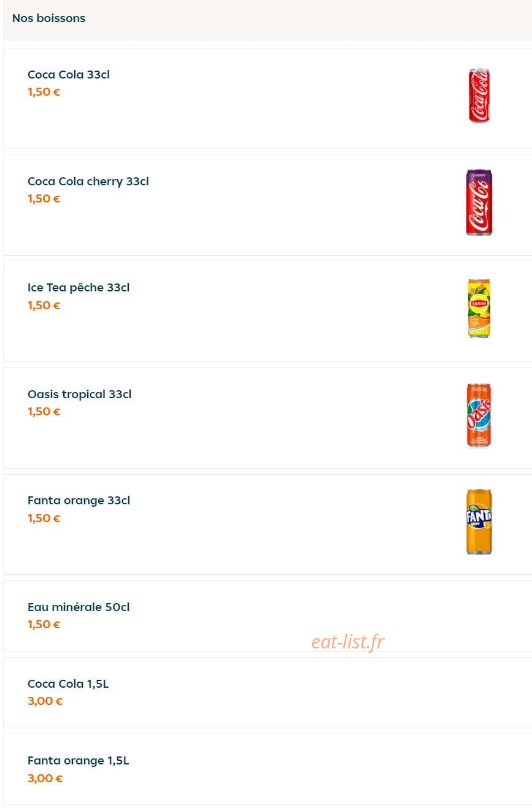532x808 pixels.
Task: Click the Nos boissons section header
Action: tap(49, 18)
